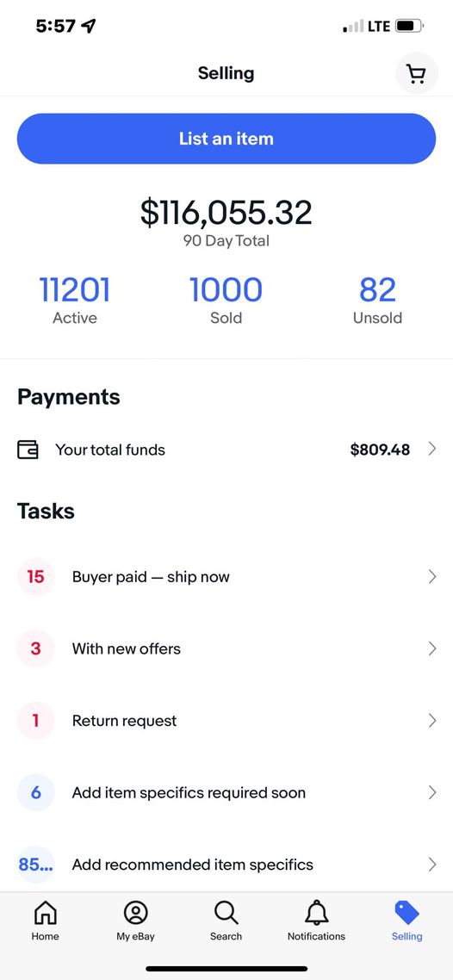The image size is (453, 980).
Task: Tap the $116,055.32 90 Day Total
Action: [x=226, y=222]
